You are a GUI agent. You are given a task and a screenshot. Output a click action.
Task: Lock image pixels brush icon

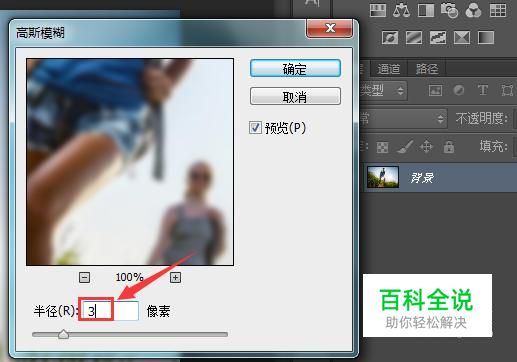pyautogui.click(x=405, y=147)
